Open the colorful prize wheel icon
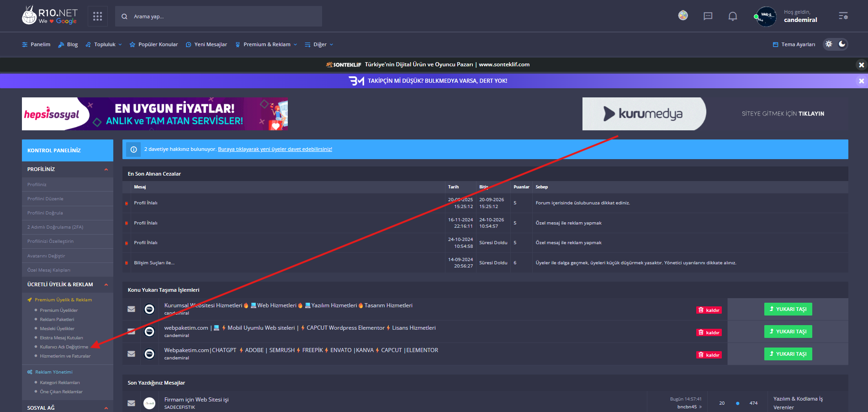This screenshot has width=868, height=412. (683, 16)
